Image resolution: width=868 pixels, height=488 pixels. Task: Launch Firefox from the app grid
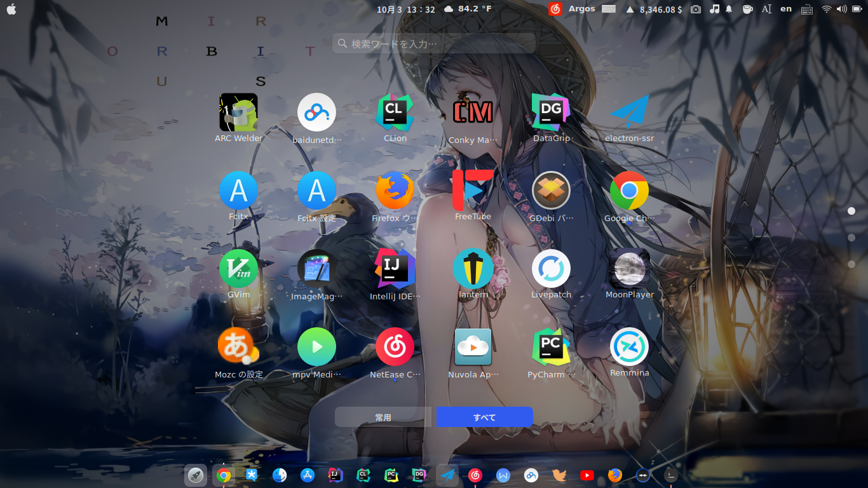pos(395,191)
